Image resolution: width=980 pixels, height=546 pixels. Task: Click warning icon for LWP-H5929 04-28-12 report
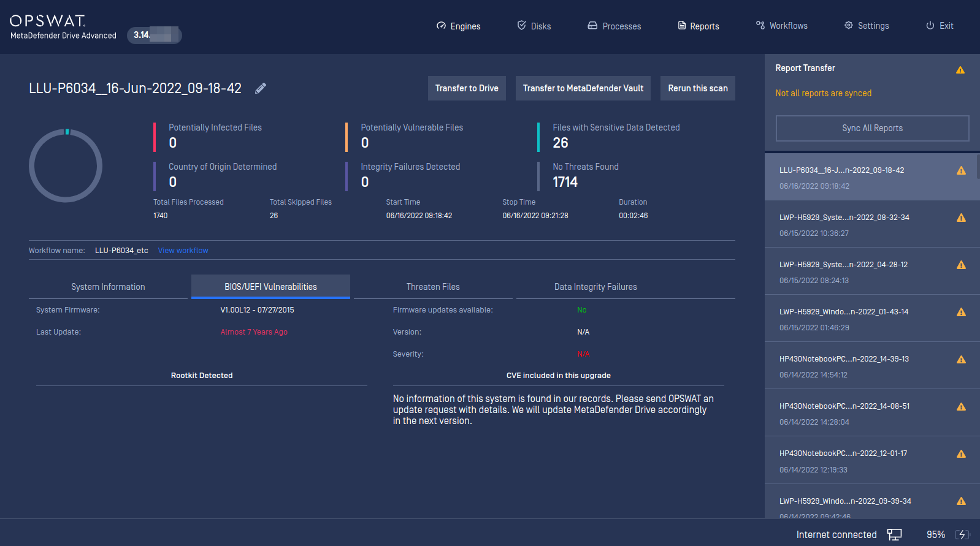tap(961, 265)
